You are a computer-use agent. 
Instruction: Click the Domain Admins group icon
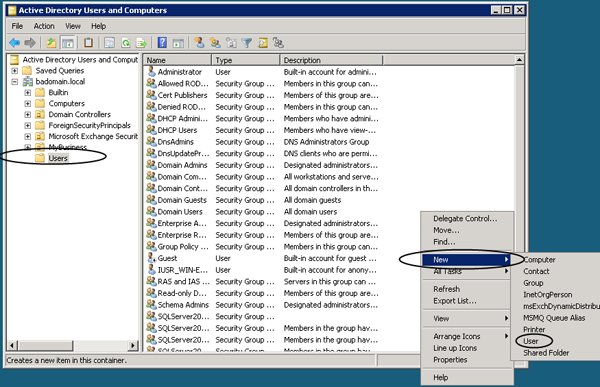click(x=152, y=165)
